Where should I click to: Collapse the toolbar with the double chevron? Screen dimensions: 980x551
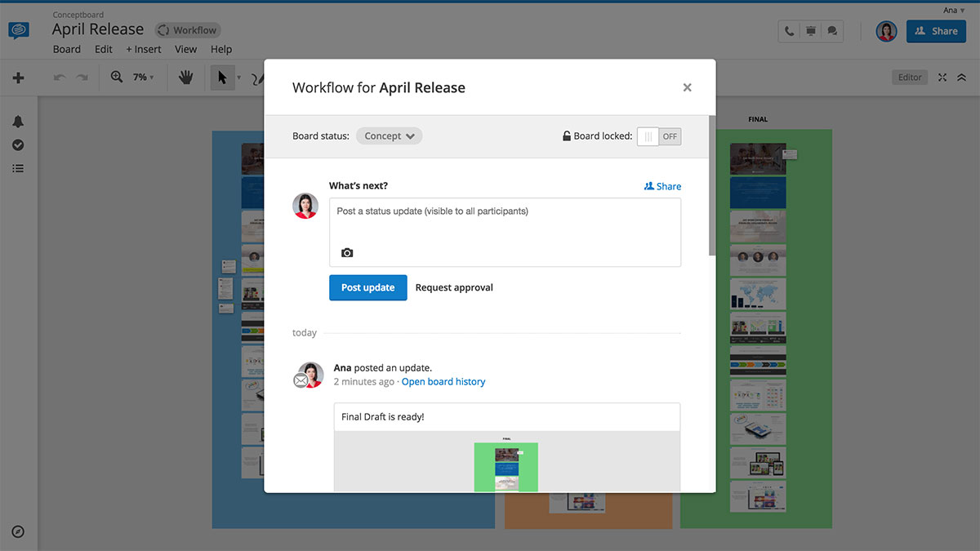pos(960,77)
